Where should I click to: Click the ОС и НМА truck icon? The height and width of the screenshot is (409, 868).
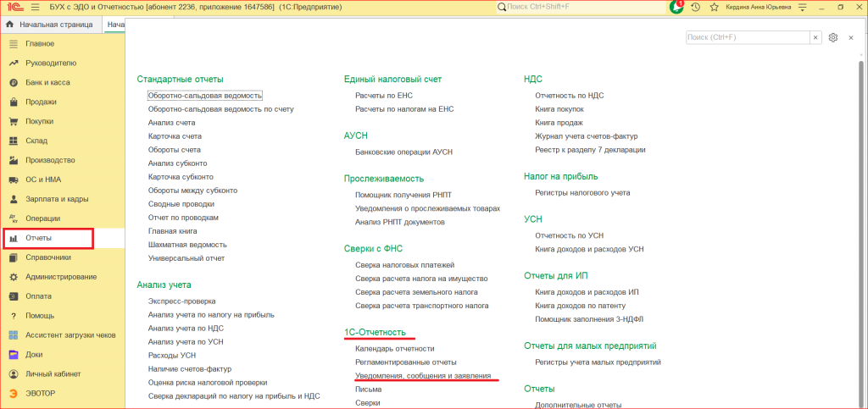pyautogui.click(x=14, y=180)
